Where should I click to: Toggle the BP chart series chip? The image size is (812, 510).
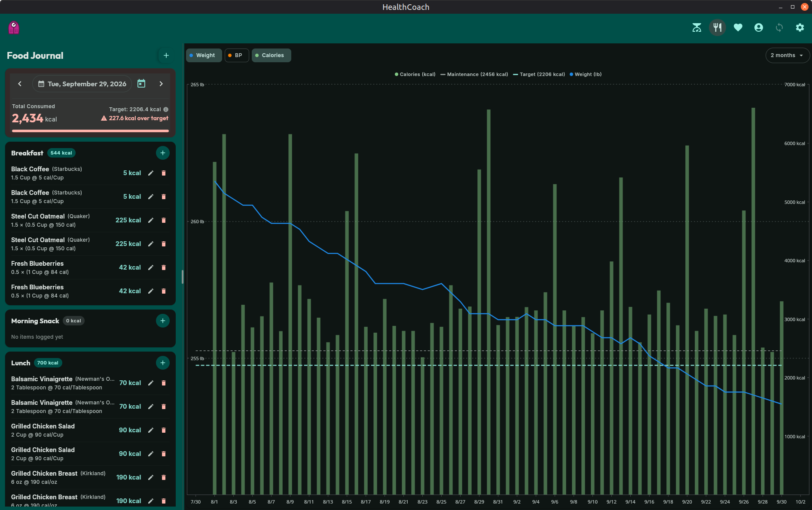[x=237, y=55]
